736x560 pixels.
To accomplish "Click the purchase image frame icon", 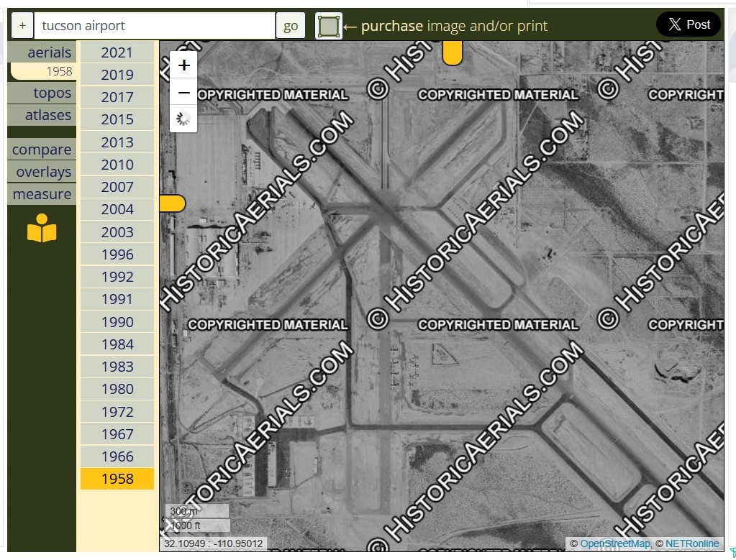I will pos(329,26).
